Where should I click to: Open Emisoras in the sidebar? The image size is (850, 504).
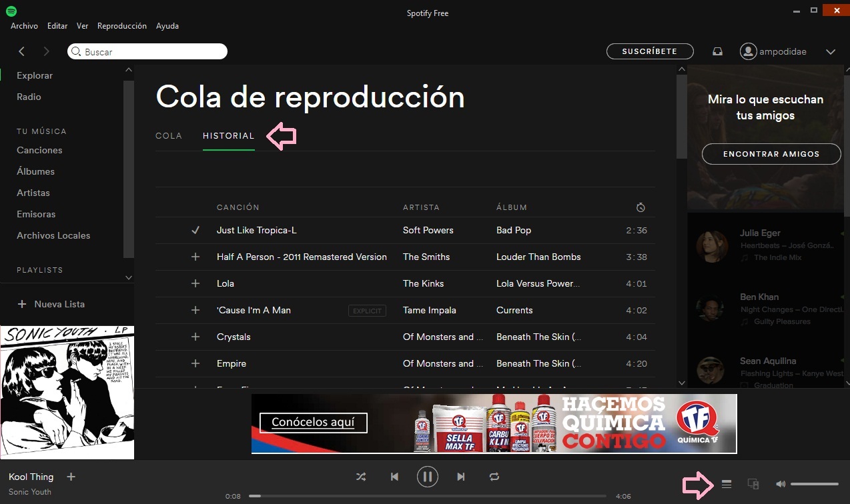click(36, 214)
